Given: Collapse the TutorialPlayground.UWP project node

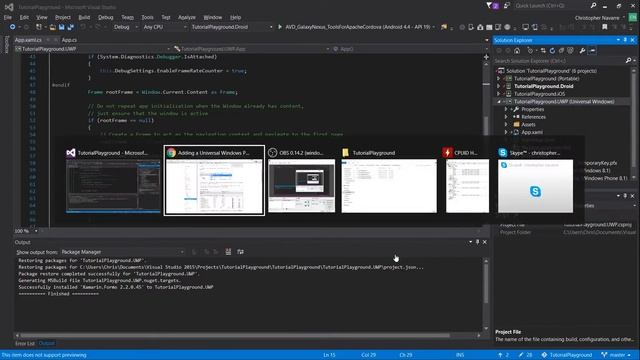Looking at the screenshot, I should pos(498,102).
